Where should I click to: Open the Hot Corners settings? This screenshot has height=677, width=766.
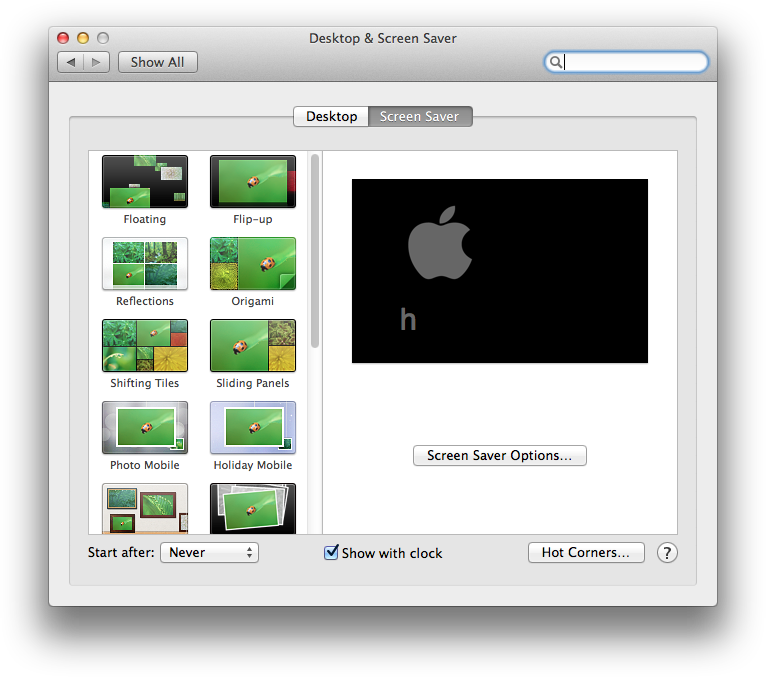586,553
